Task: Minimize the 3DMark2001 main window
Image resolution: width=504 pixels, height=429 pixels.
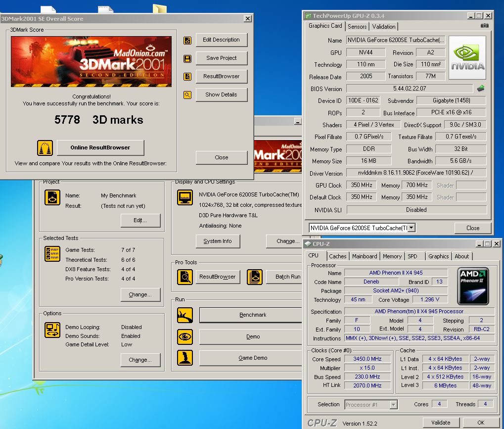Action: (x=298, y=122)
